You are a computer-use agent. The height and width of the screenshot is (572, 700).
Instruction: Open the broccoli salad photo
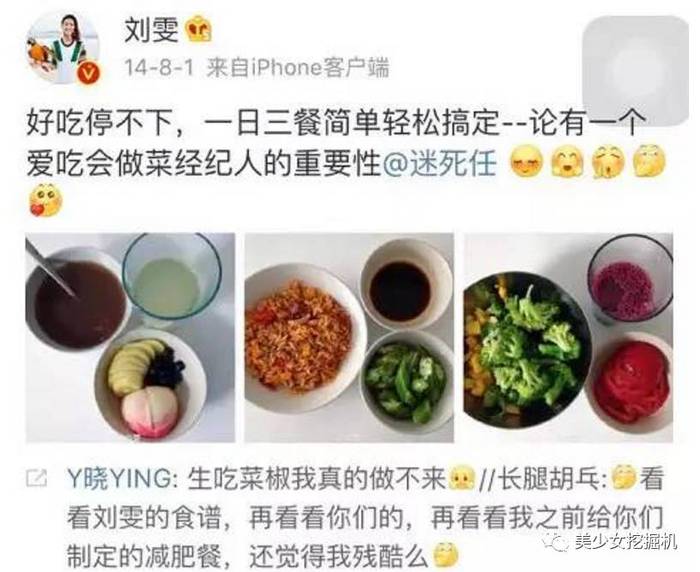click(568, 338)
